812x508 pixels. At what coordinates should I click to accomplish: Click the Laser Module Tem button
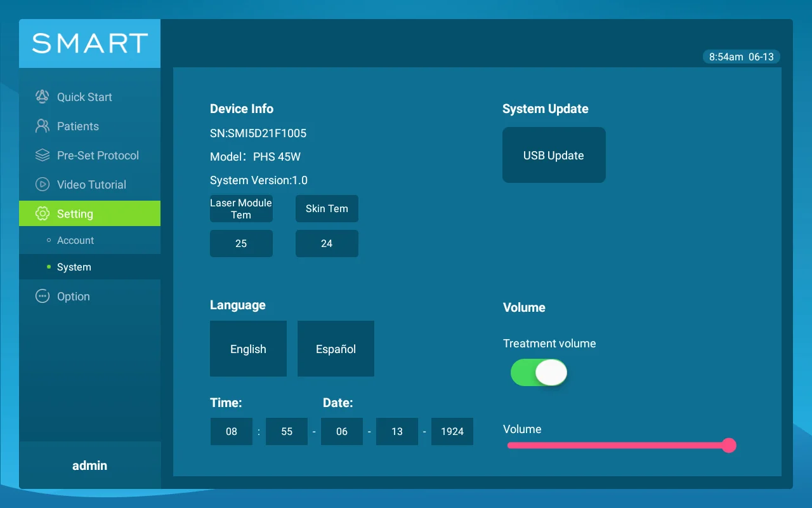point(241,208)
